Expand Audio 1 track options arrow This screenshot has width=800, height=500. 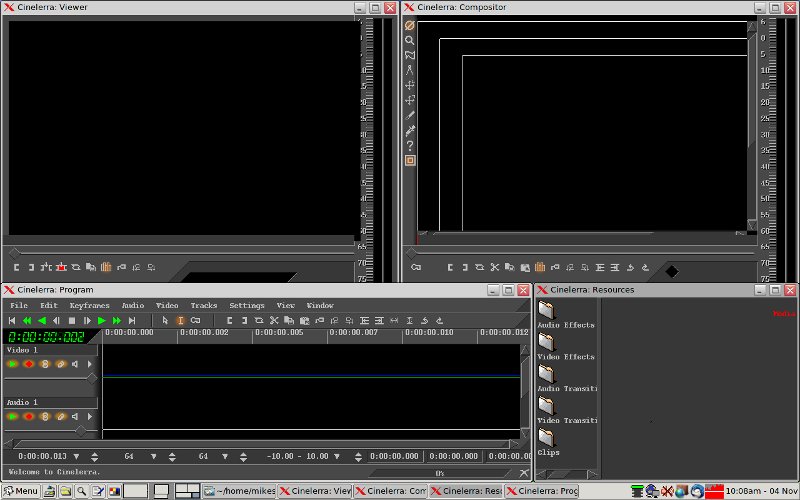pos(90,416)
